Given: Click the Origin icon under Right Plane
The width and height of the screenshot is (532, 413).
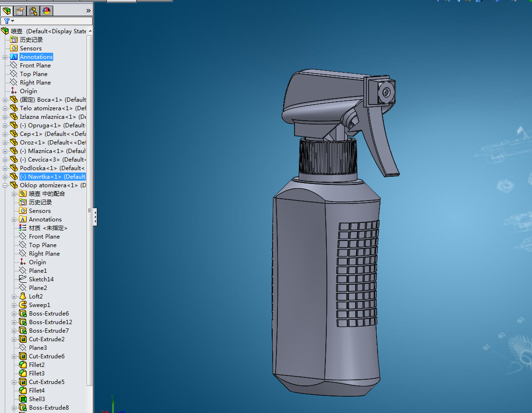Looking at the screenshot, I should pyautogui.click(x=14, y=91).
